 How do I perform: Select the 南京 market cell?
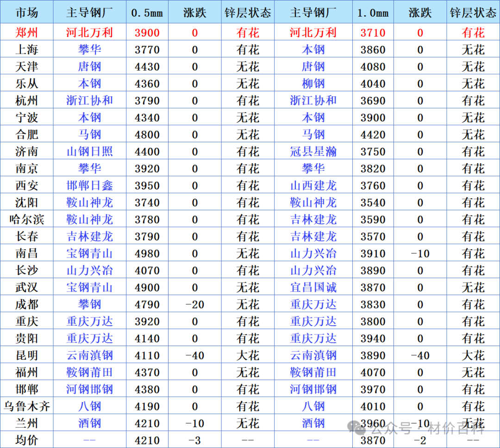click(x=27, y=169)
